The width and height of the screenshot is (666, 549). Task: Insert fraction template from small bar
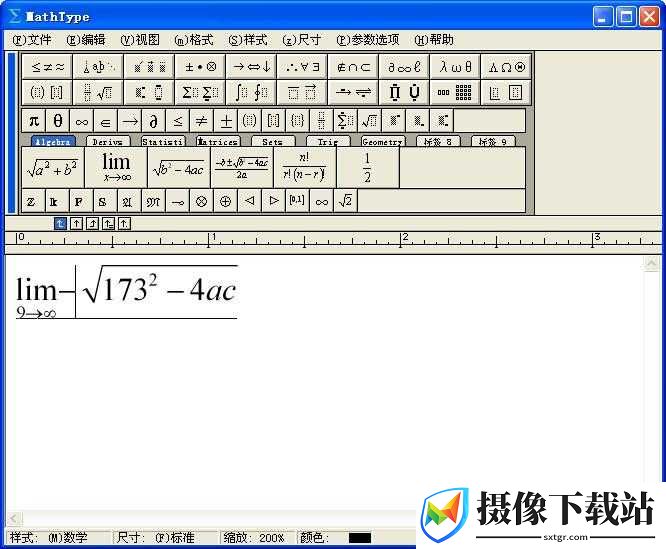[x=322, y=121]
